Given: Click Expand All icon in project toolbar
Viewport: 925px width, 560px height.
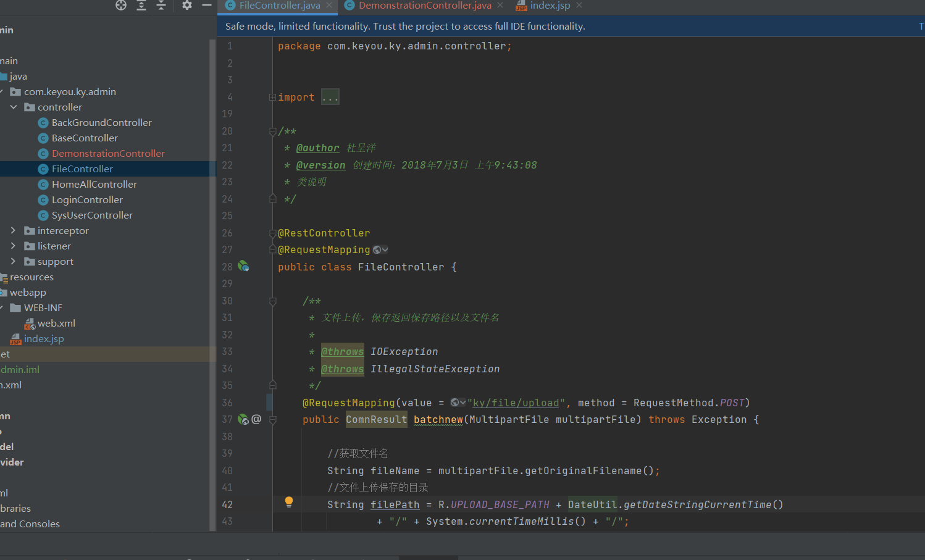Looking at the screenshot, I should (141, 5).
